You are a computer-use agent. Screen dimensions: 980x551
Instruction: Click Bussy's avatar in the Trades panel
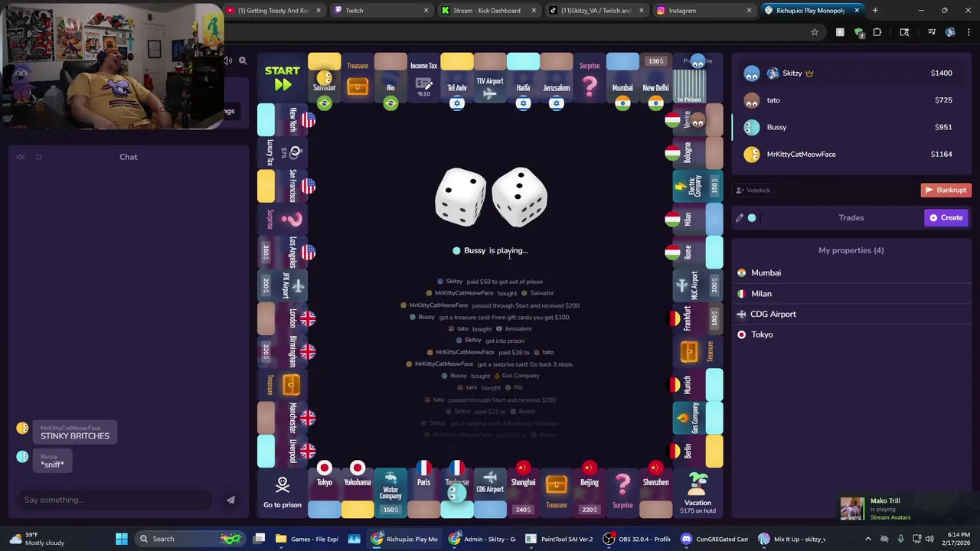click(752, 218)
